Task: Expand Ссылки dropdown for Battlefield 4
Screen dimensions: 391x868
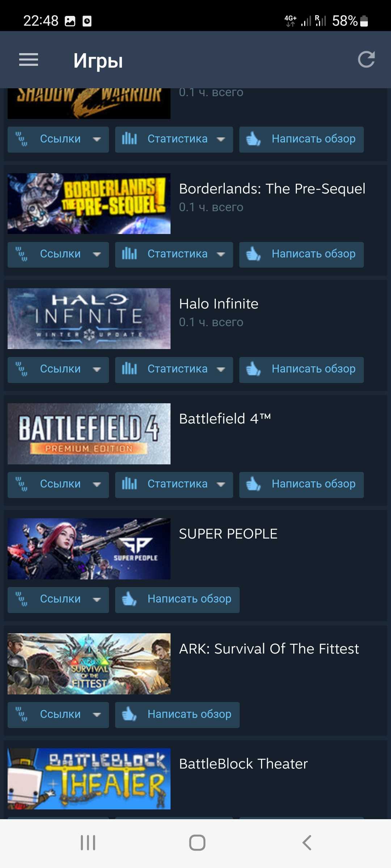Action: [58, 485]
